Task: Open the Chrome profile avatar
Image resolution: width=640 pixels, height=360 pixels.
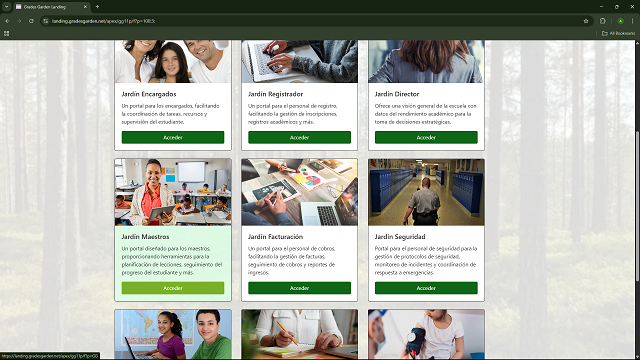Action: [620, 21]
